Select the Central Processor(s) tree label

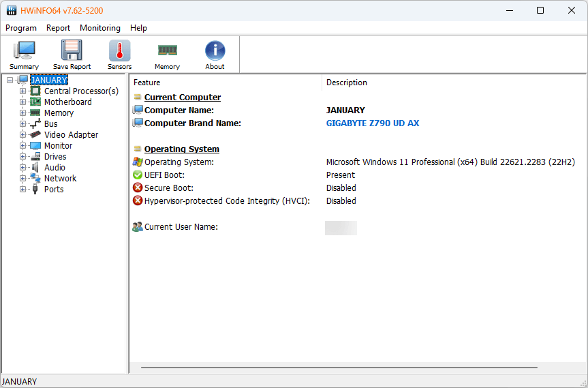point(81,91)
